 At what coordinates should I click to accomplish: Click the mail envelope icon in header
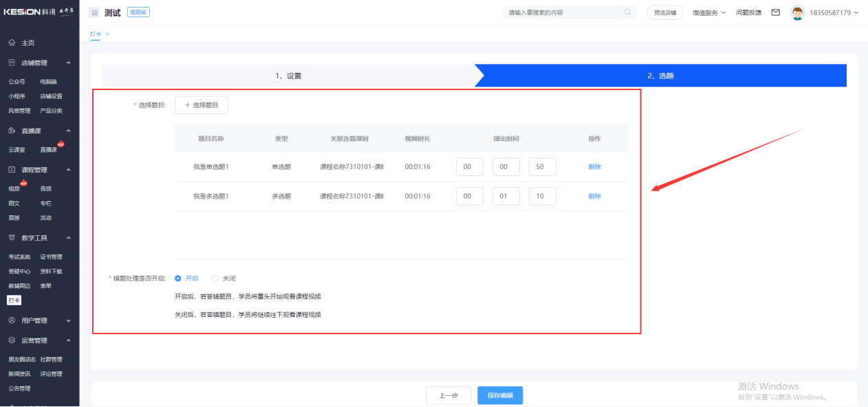775,12
